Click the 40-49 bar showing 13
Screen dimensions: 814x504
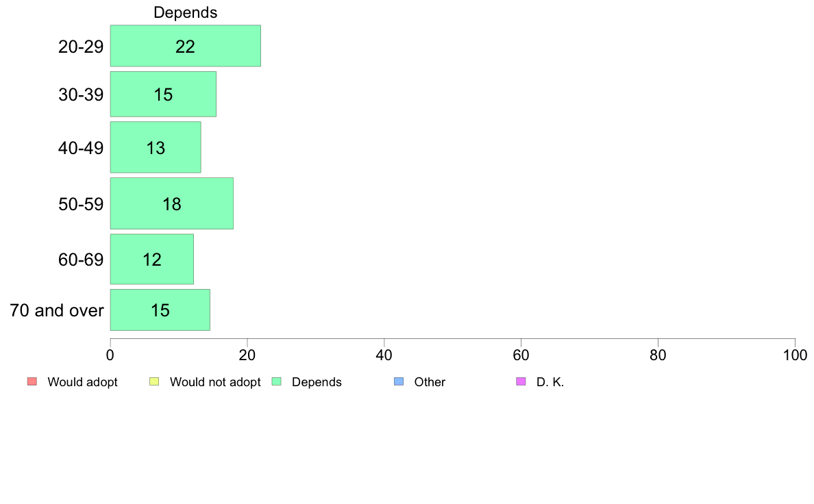[x=156, y=147]
